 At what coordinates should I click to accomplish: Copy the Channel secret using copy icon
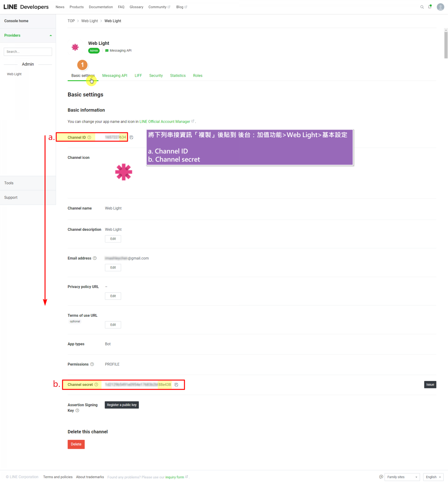(176, 385)
